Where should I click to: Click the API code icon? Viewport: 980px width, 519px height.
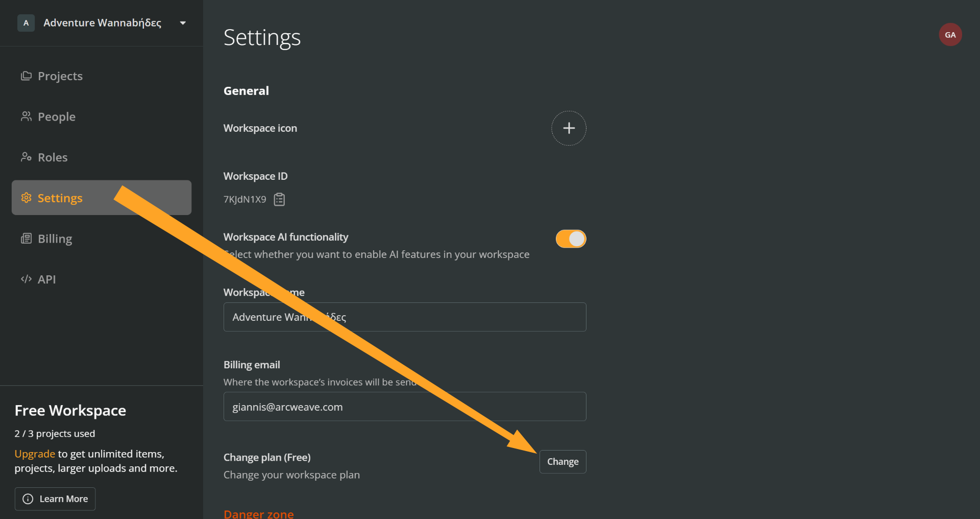[26, 279]
